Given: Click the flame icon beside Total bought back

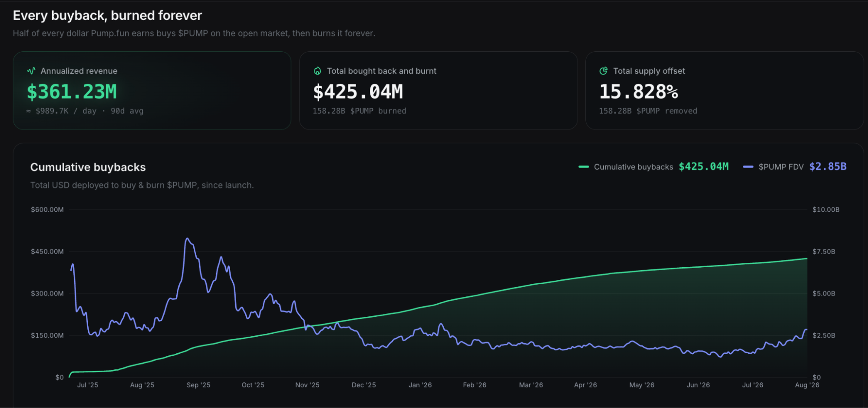Looking at the screenshot, I should [x=317, y=71].
